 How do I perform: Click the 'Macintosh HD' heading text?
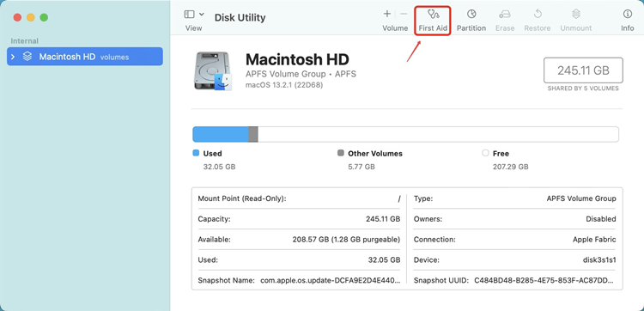tap(297, 59)
